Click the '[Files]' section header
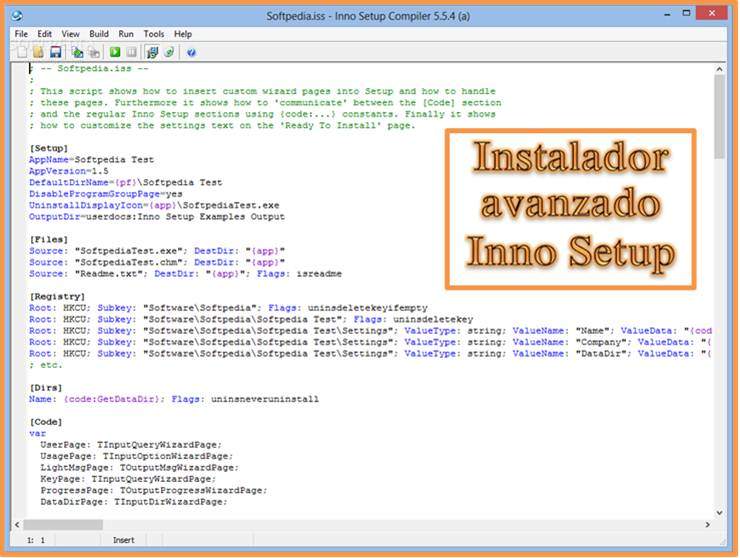Viewport: 740px width, 558px height. (x=49, y=239)
